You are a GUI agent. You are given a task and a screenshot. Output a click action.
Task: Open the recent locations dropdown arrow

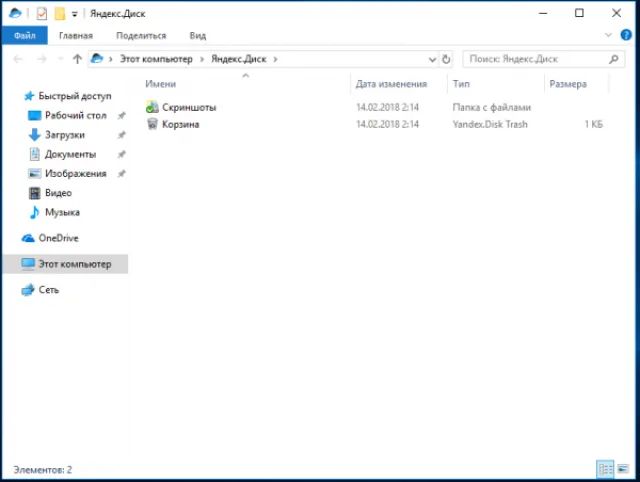click(60, 60)
